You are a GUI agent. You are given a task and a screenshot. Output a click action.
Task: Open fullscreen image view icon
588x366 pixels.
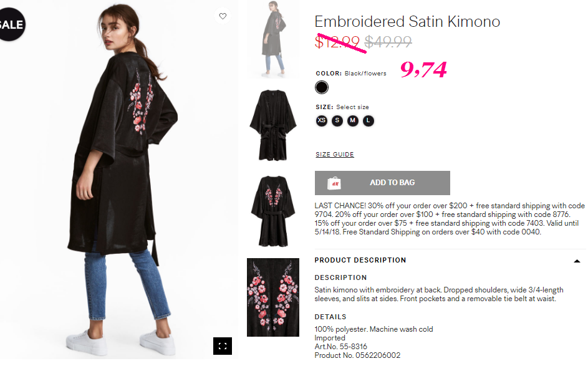(x=223, y=346)
